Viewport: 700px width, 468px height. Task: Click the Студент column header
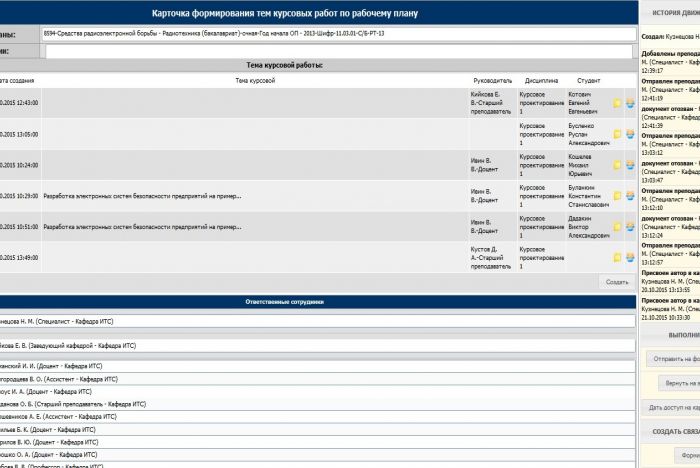point(589,79)
